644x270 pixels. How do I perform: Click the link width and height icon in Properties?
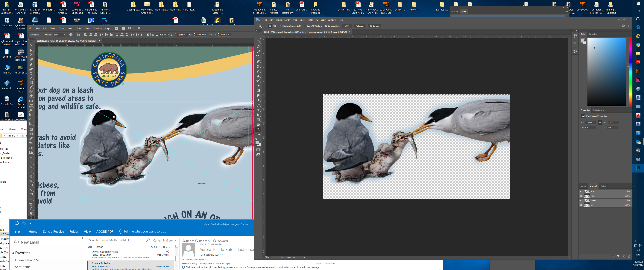point(600,123)
